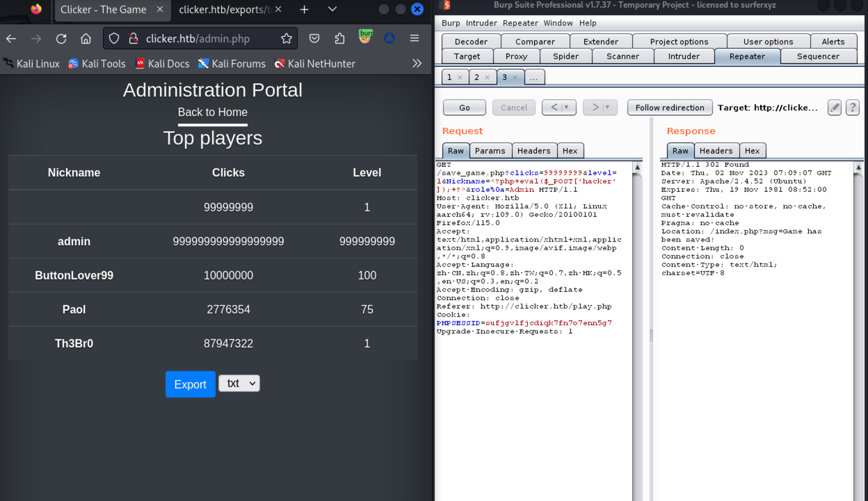Open history dropdown beside back arrow
This screenshot has height=501, width=868.
[567, 107]
